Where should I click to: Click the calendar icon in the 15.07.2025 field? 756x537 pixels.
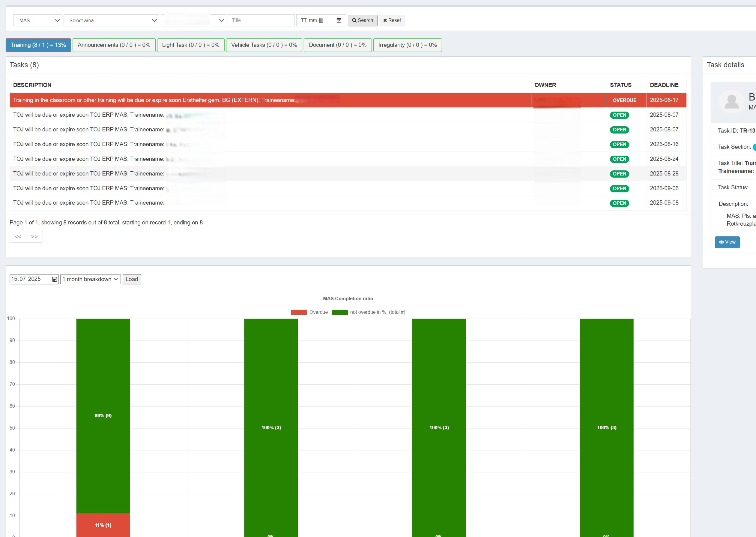[55, 279]
